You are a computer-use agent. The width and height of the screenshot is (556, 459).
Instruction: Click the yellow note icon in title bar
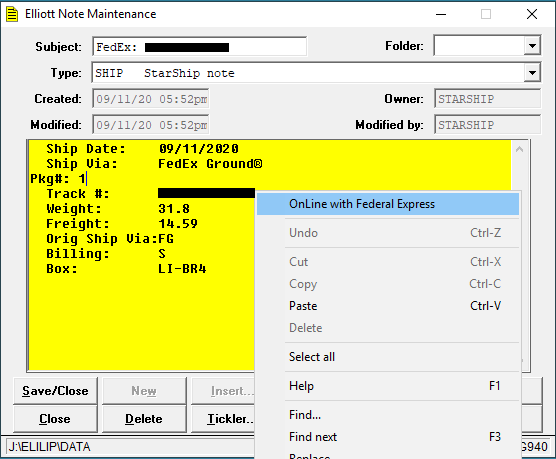pyautogui.click(x=12, y=14)
